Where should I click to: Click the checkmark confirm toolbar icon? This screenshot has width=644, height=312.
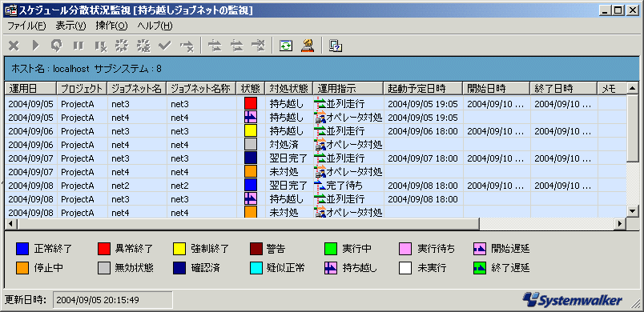click(165, 46)
